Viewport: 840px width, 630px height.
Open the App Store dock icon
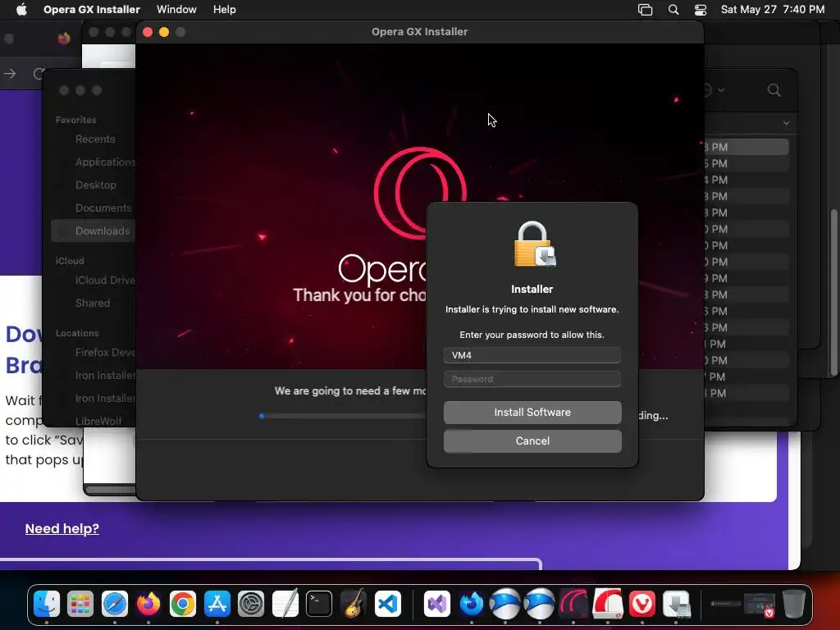(217, 604)
